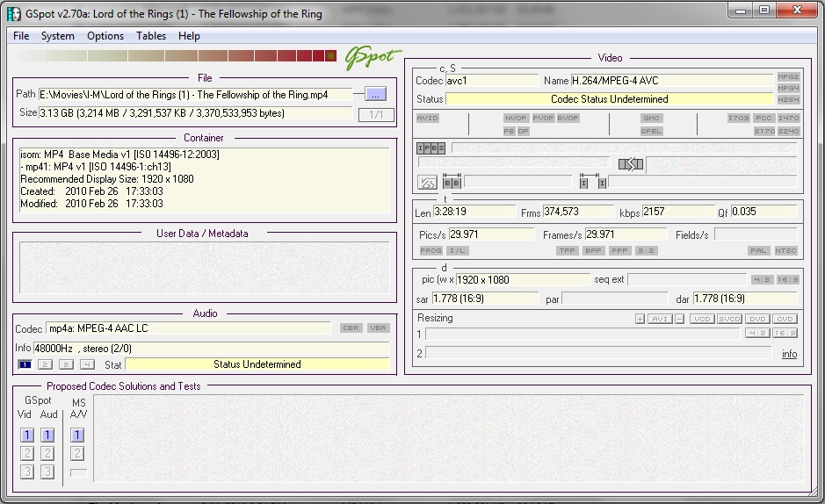Click the BFF field order indicator
This screenshot has height=504, width=825.
point(594,251)
